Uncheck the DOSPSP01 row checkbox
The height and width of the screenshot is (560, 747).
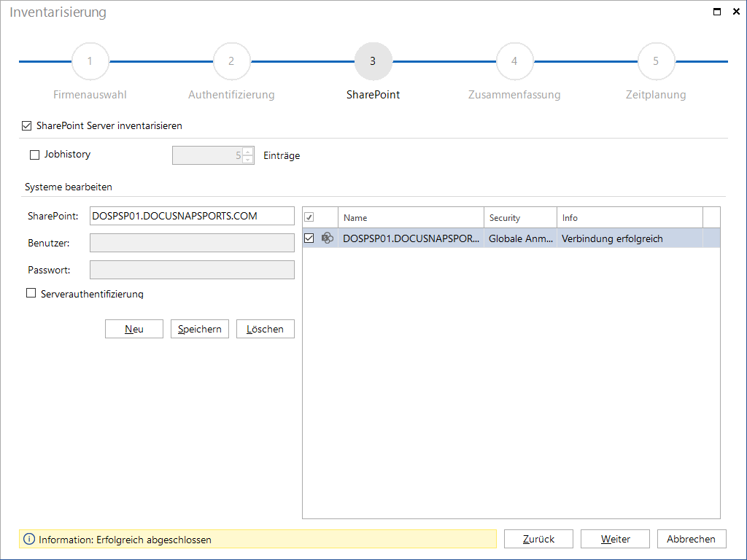tap(309, 238)
